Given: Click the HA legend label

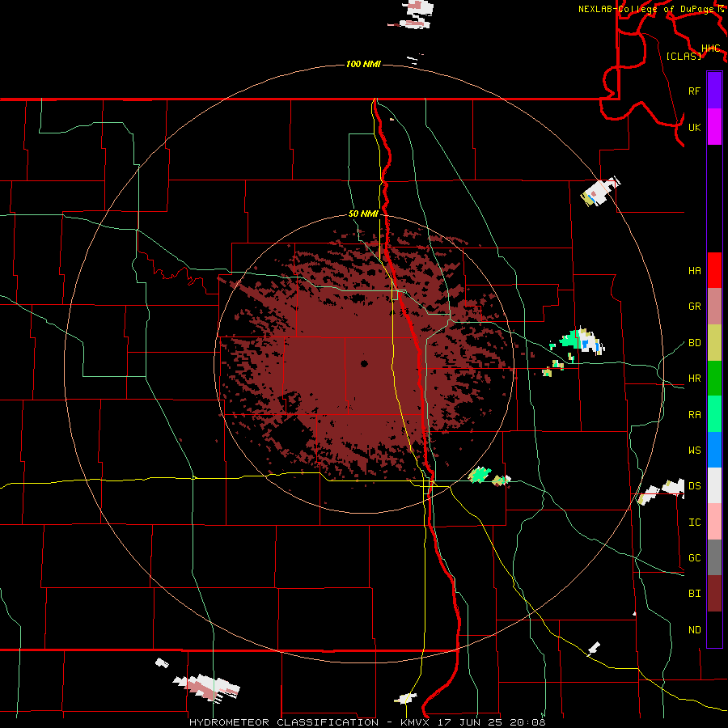Looking at the screenshot, I should point(694,271).
